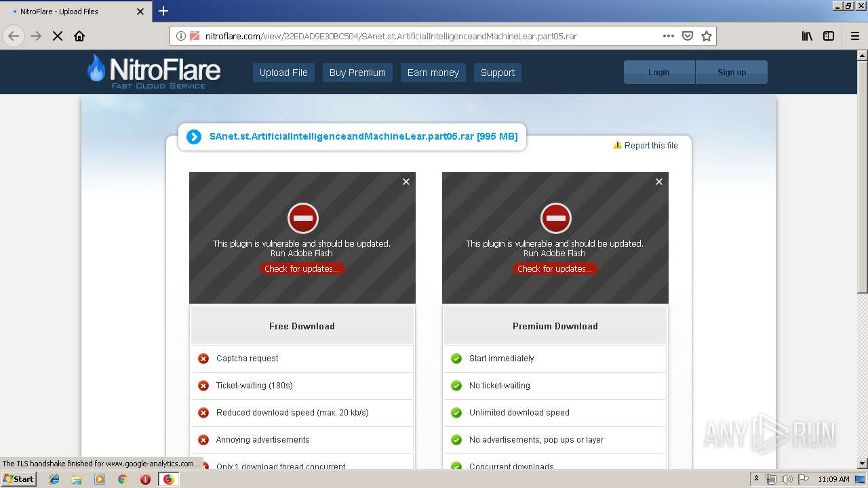Click the Premium Download header
Viewport: 868px width, 488px height.
pos(555,326)
